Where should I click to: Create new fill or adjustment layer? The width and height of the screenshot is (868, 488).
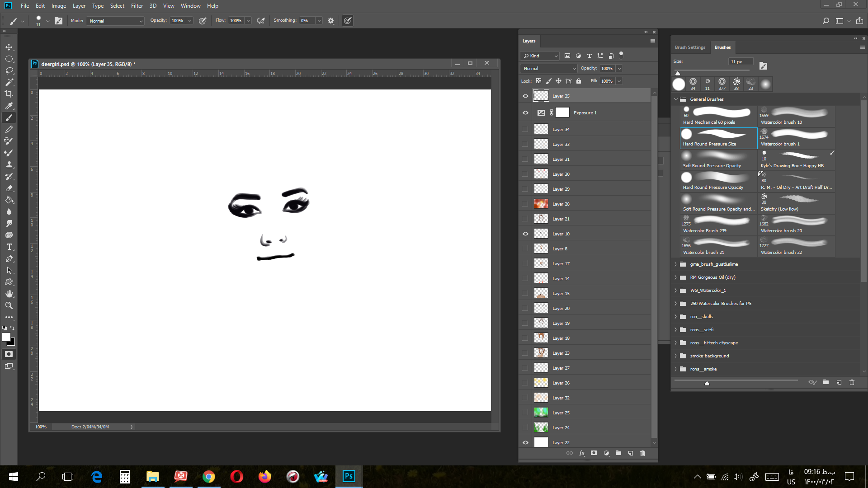[x=606, y=453]
